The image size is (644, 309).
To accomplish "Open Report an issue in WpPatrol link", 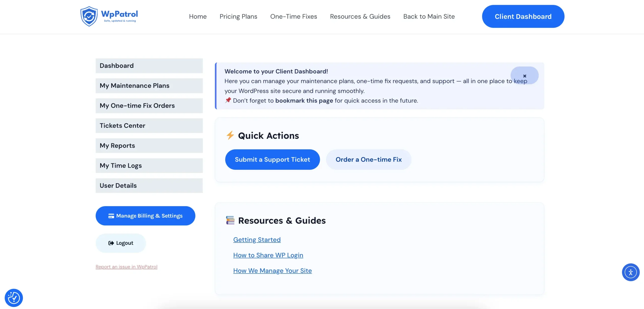I will click(126, 267).
